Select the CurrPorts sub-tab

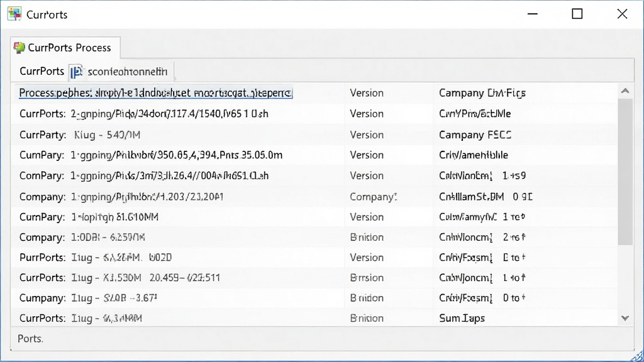[x=42, y=72]
